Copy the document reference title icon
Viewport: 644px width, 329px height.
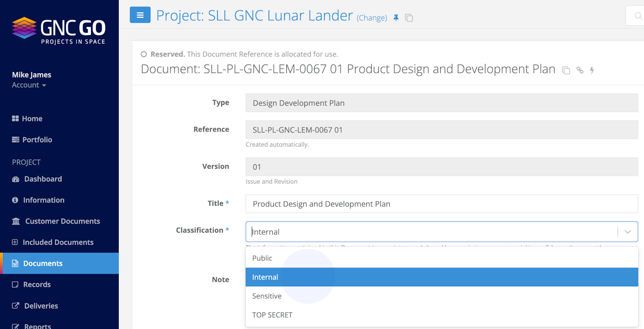566,71
